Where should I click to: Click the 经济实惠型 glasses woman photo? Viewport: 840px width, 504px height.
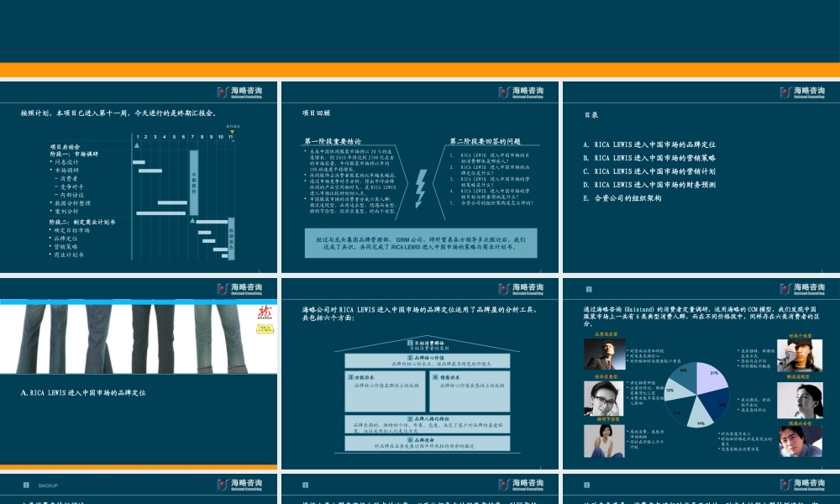click(604, 398)
